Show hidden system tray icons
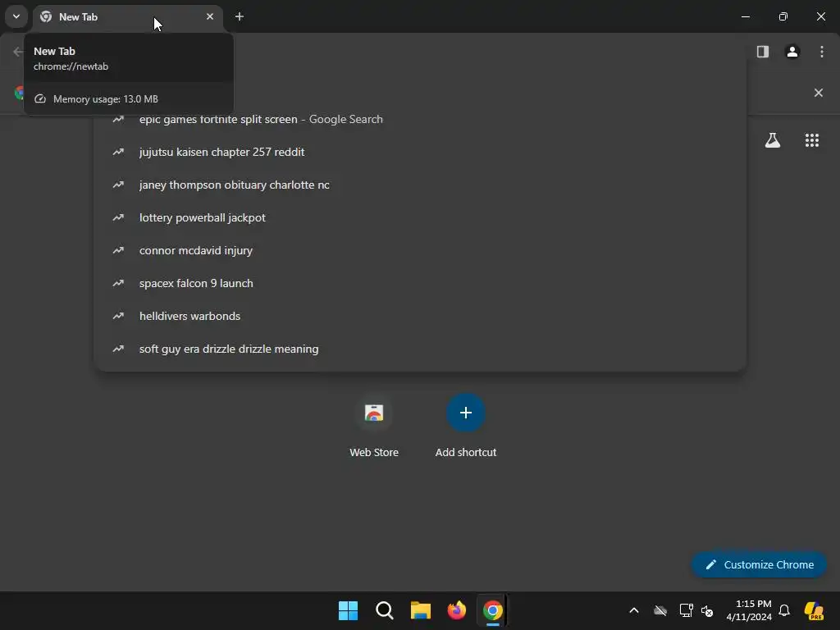Viewport: 840px width, 630px height. pyautogui.click(x=634, y=610)
